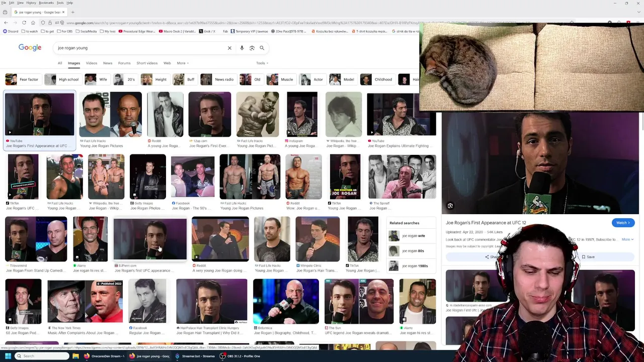Open Firefox Tools menu
Viewport: 644px width, 362px height.
tap(60, 3)
